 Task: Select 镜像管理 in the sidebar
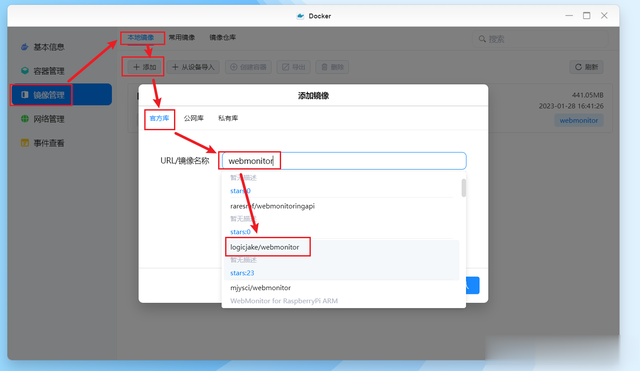pyautogui.click(x=61, y=95)
